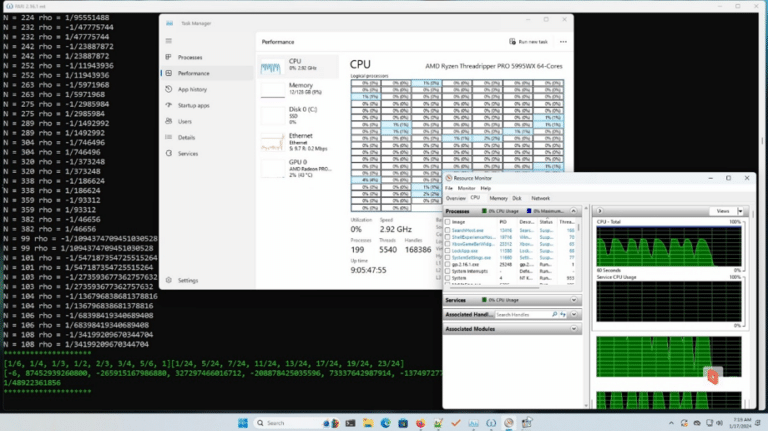Select Disk 0 (C:) performance entry
768x431 pixels.
[298, 116]
